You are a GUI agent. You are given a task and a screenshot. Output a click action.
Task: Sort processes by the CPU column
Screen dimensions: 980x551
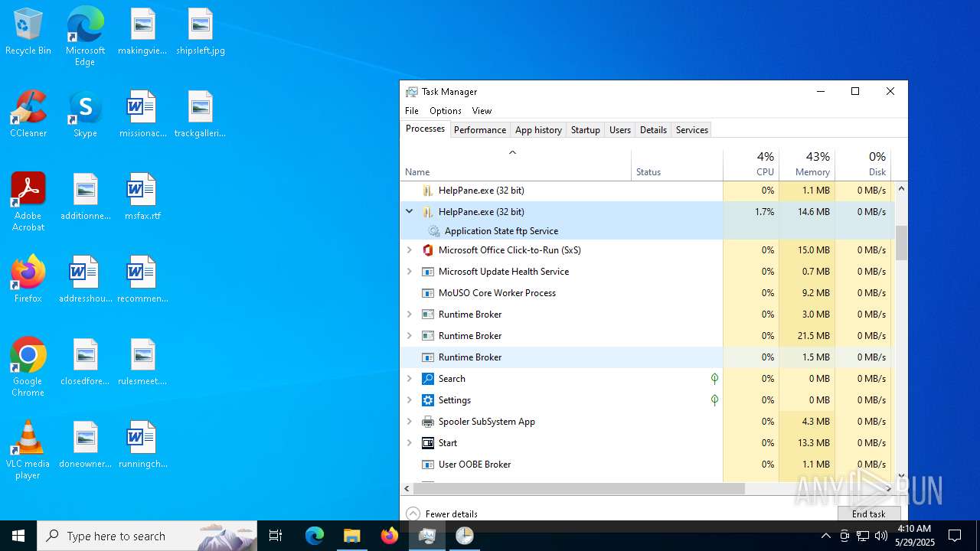[751, 164]
